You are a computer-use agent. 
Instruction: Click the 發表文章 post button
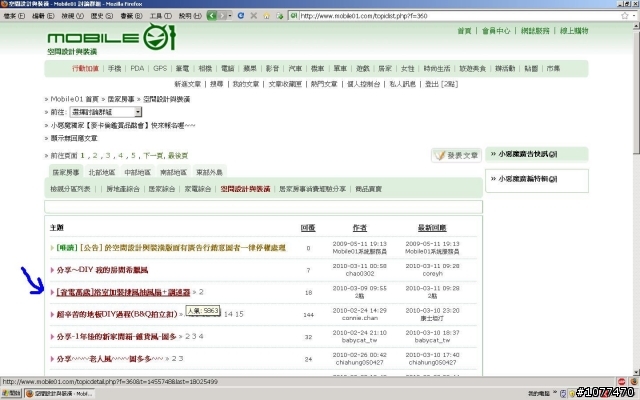click(x=456, y=156)
